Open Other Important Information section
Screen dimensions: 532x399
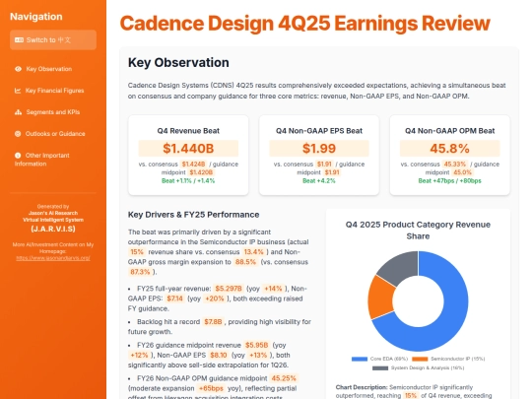tap(53, 160)
